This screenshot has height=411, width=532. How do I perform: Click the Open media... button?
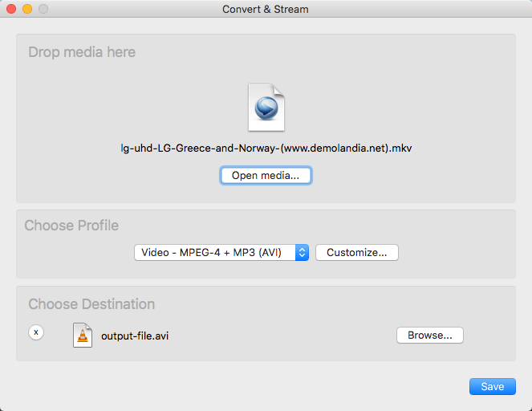[266, 176]
